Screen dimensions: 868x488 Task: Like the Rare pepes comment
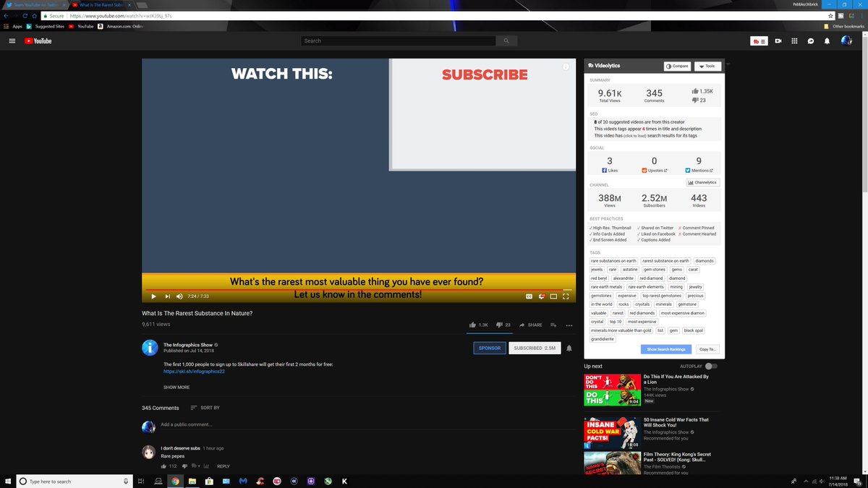pos(163,466)
